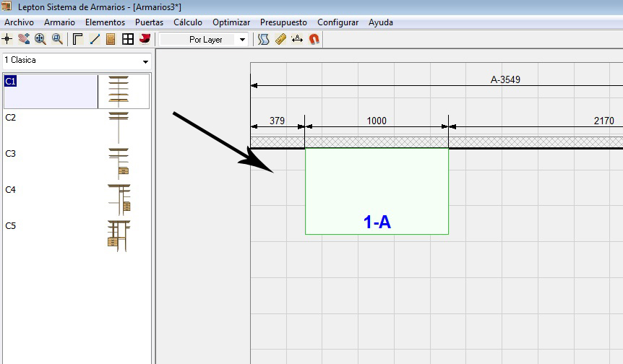Click the zoom extents magnifier icon
Viewport: 623px width, 364px height.
(x=40, y=39)
